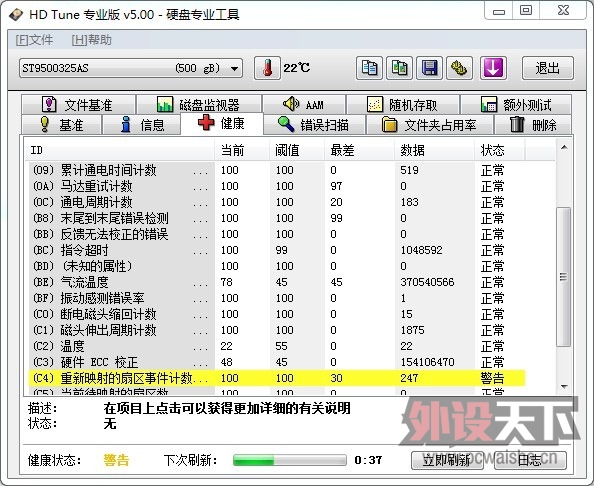Click the thermometer temperature icon

click(267, 68)
